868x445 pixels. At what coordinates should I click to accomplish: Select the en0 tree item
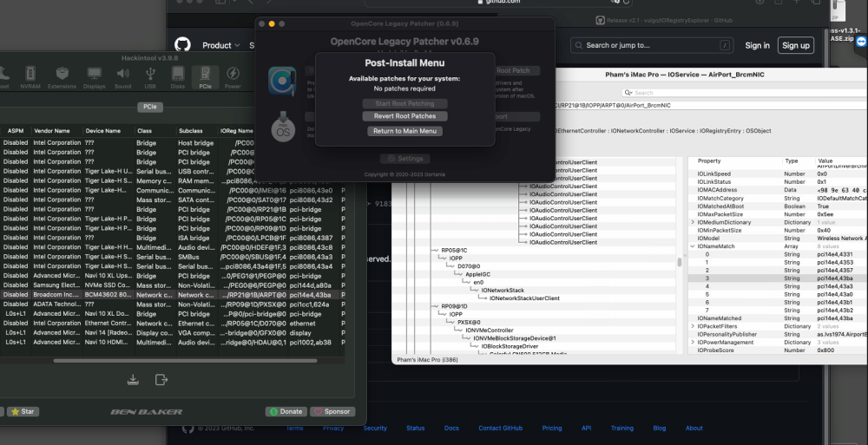pos(478,282)
